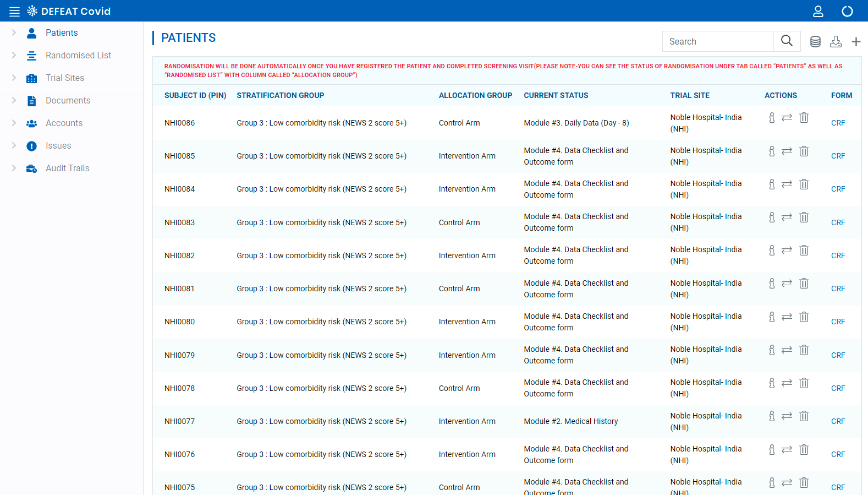This screenshot has width=868, height=495.
Task: Open CRF link for patient NHI0077
Action: 838,421
